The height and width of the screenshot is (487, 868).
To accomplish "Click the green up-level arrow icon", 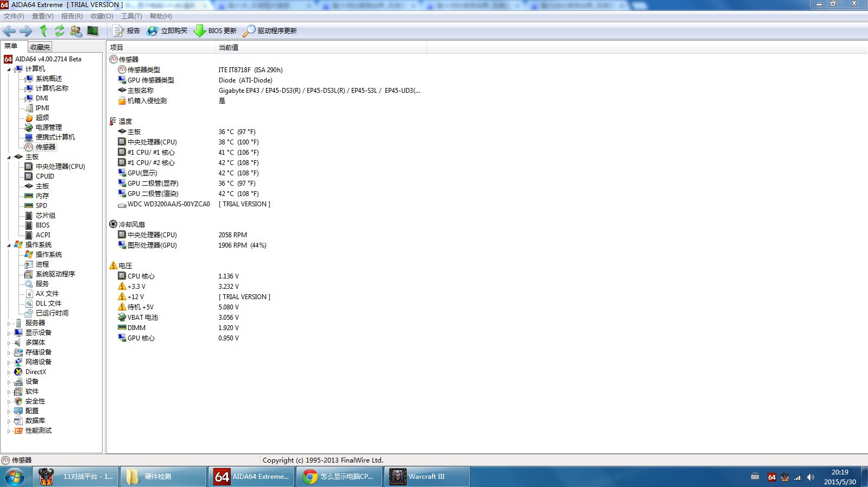I will point(43,31).
